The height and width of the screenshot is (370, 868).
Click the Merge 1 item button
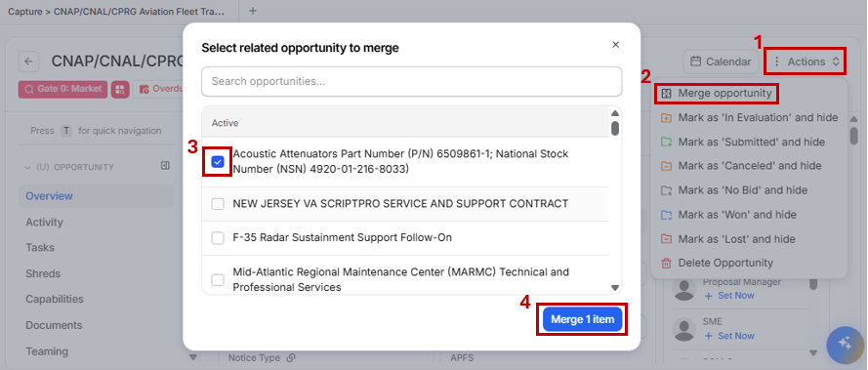582,319
